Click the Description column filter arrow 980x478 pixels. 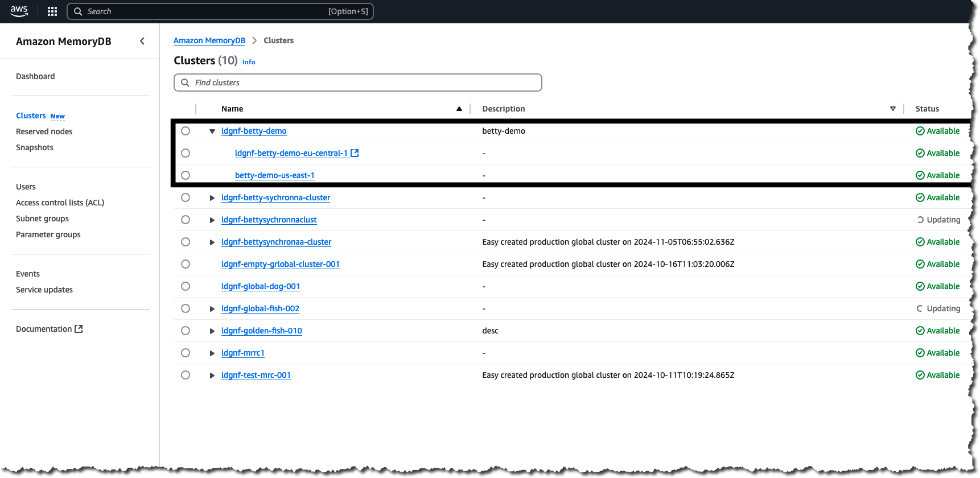click(x=892, y=109)
